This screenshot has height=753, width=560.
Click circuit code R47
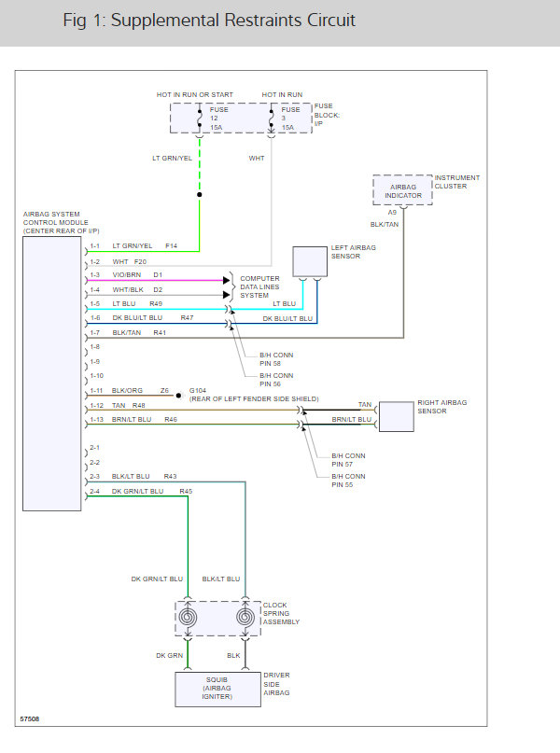coord(187,317)
